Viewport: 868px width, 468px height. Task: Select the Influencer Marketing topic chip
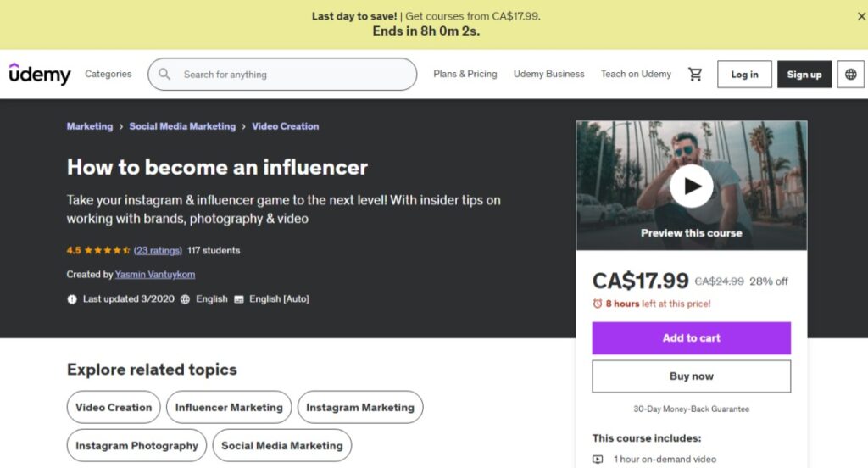coord(229,407)
